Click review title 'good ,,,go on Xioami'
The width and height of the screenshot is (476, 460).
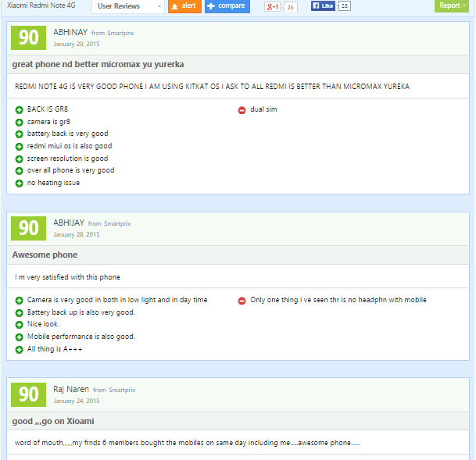tap(53, 421)
